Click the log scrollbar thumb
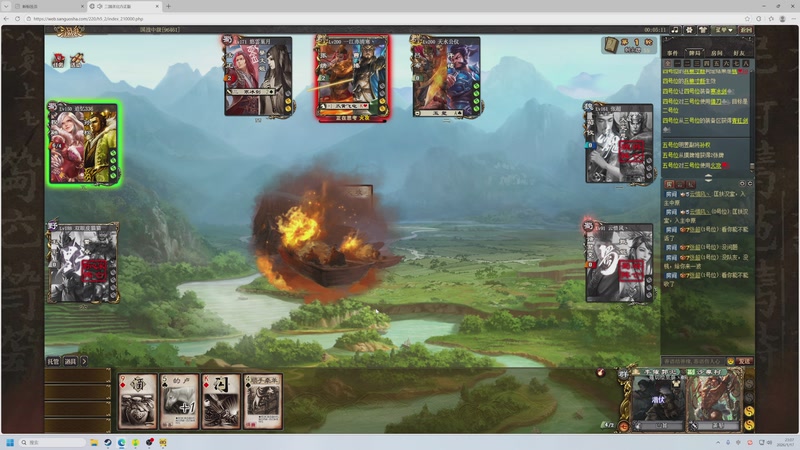Viewport: 800px width, 450px height. [x=752, y=166]
